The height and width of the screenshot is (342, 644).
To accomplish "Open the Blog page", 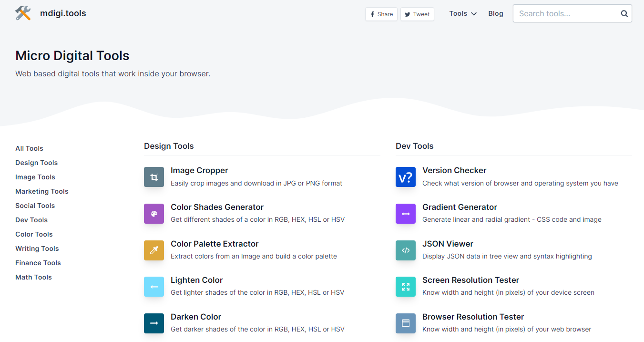I will [495, 14].
